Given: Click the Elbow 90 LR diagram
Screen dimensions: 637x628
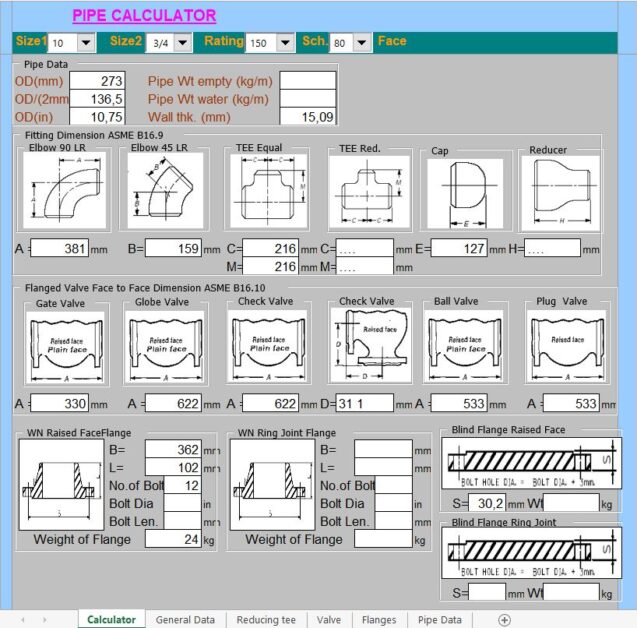Looking at the screenshot, I should tap(65, 190).
